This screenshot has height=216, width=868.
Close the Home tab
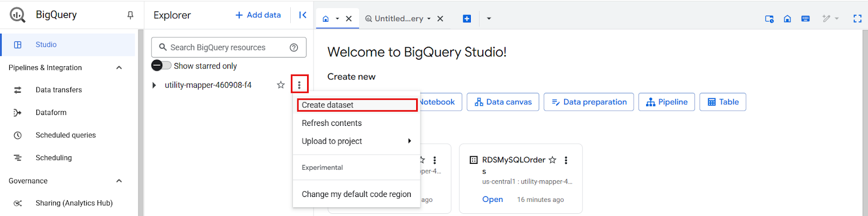[x=349, y=18]
